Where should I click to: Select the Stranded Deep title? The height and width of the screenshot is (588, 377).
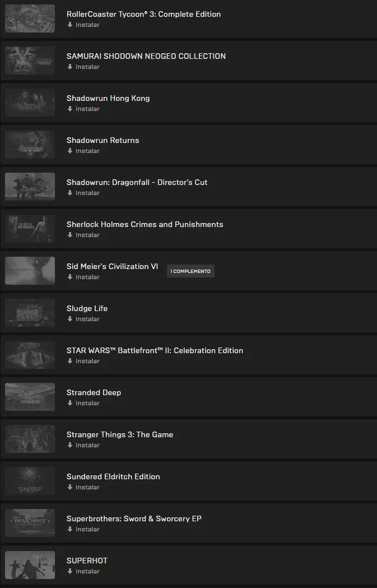coord(94,392)
